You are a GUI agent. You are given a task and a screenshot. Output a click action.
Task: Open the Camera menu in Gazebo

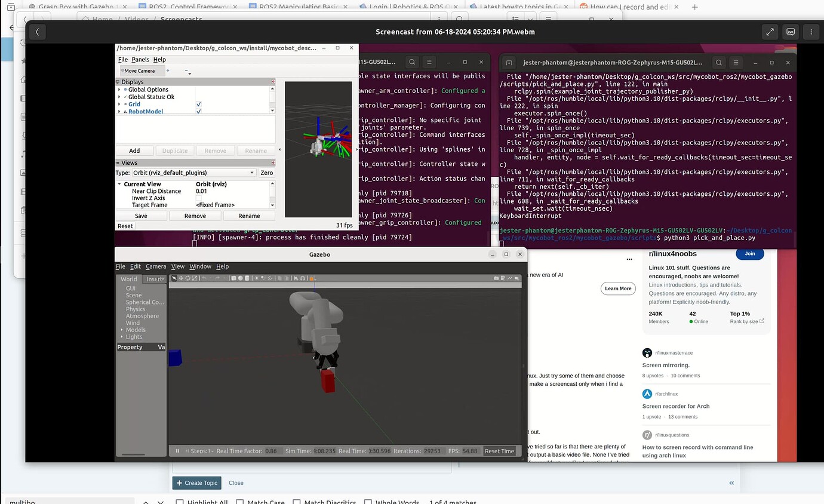click(156, 266)
